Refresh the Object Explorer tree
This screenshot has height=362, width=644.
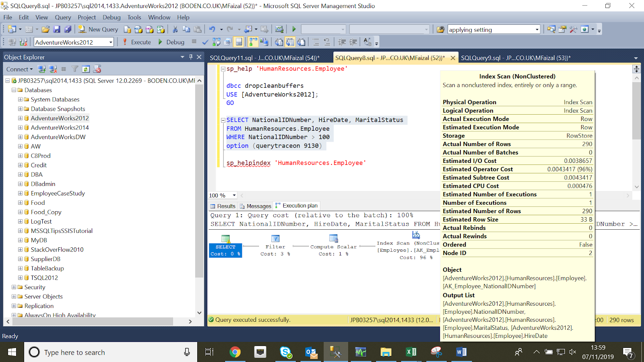86,69
